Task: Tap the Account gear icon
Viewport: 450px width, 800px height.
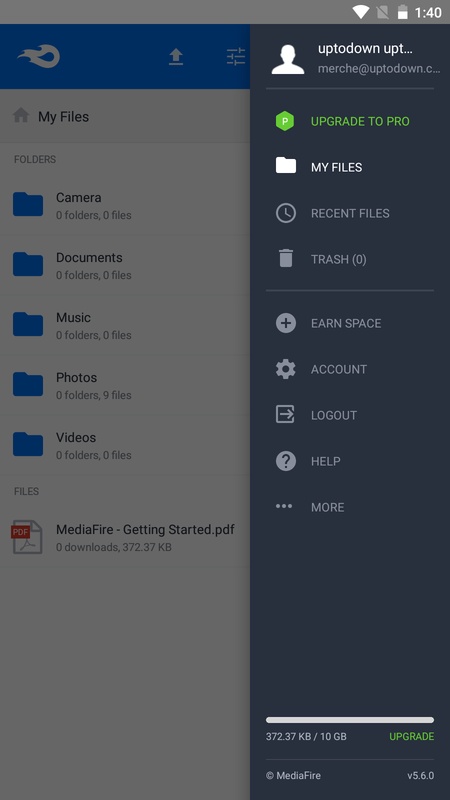Action: [286, 369]
